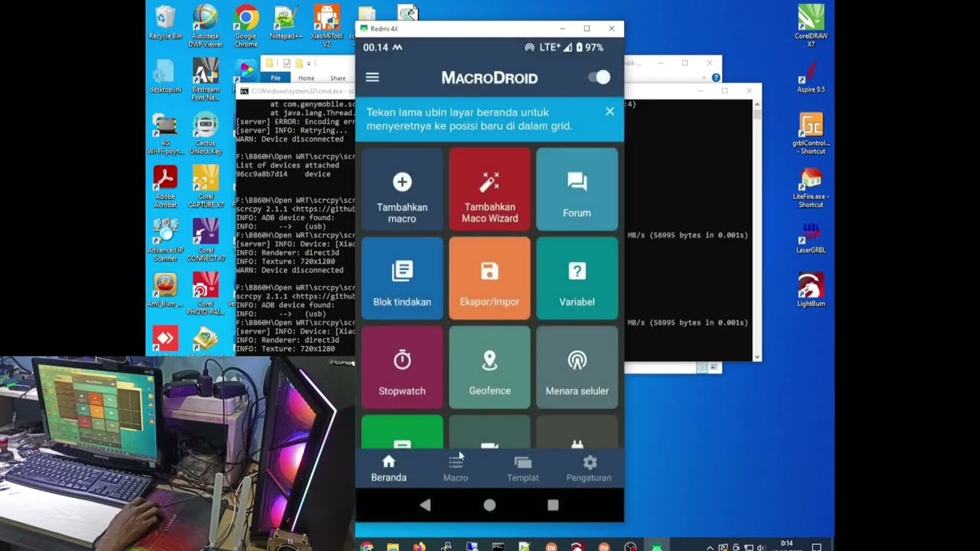Select the Autodesk DWF Viewer desktop icon
The image size is (980, 551).
(x=205, y=26)
